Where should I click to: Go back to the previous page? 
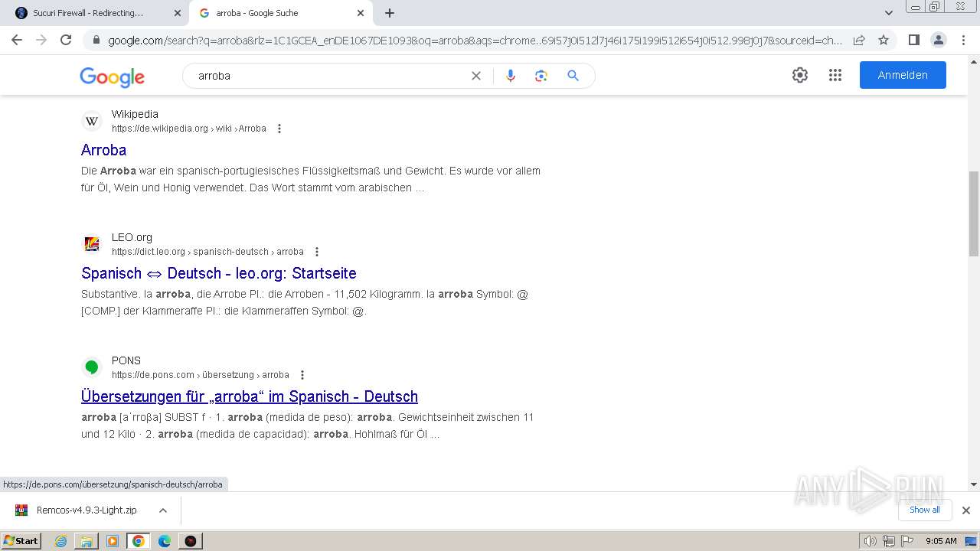pos(17,40)
